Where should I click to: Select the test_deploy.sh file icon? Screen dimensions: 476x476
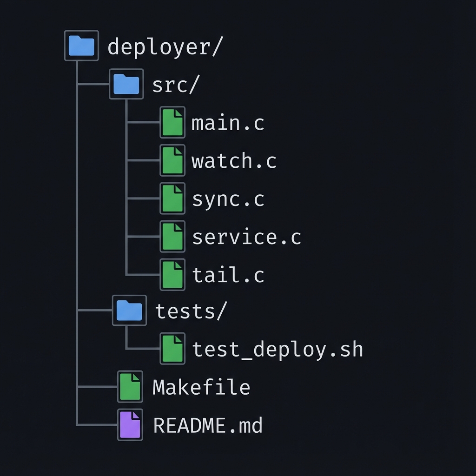coord(173,349)
